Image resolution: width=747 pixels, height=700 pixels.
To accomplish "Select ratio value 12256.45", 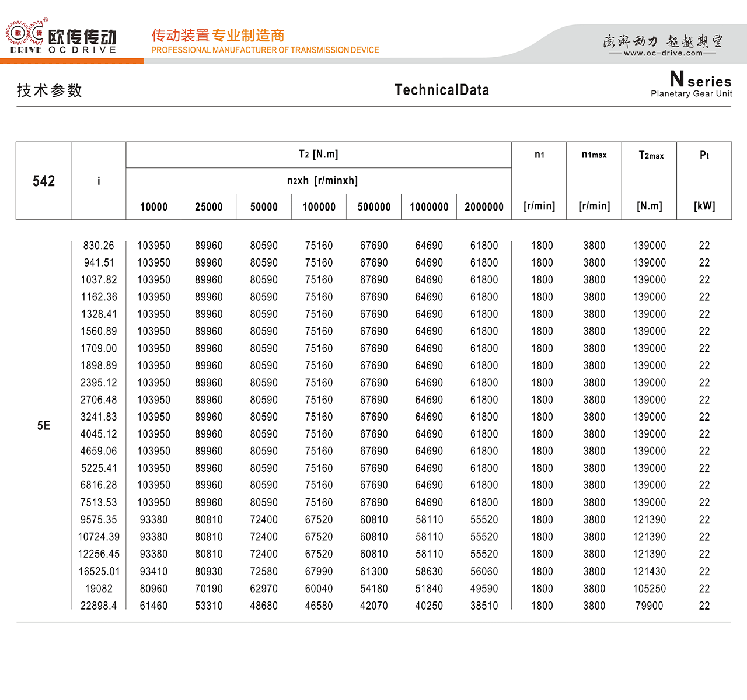I will point(99,554).
